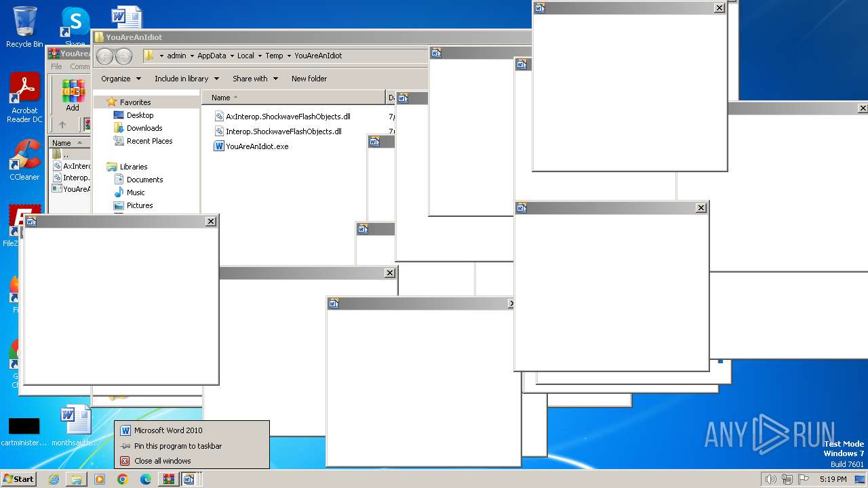
Task: Click the New folder button
Action: (309, 79)
